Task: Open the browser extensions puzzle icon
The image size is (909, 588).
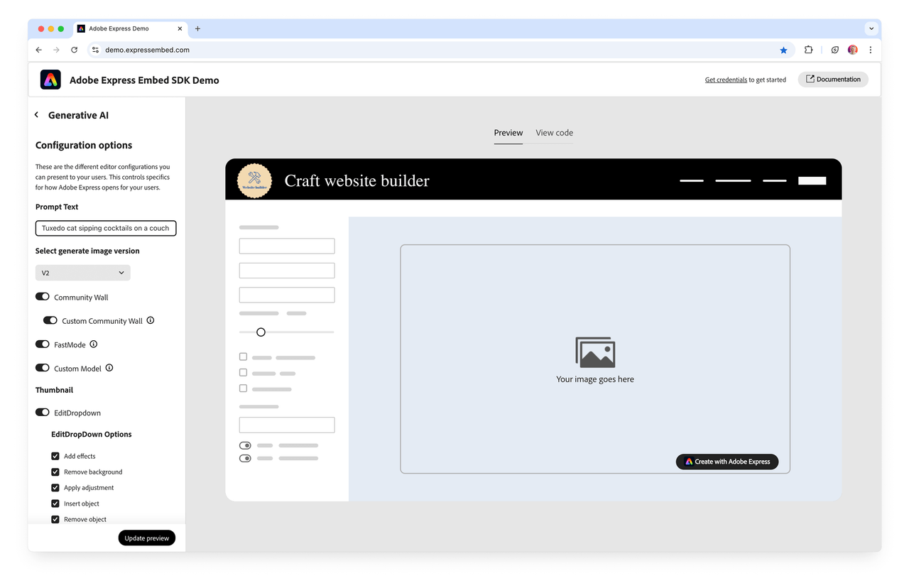Action: coord(808,50)
